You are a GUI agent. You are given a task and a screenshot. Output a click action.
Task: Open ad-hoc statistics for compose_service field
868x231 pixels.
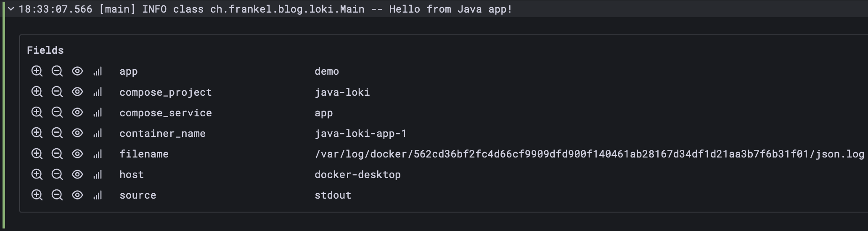[98, 113]
